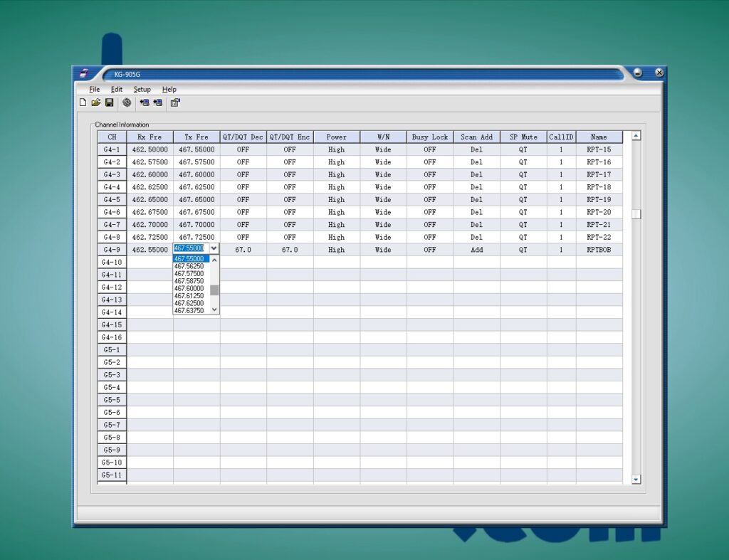Toggle Busy Lock setting on channel G4-1
The width and height of the screenshot is (729, 560).
point(429,149)
